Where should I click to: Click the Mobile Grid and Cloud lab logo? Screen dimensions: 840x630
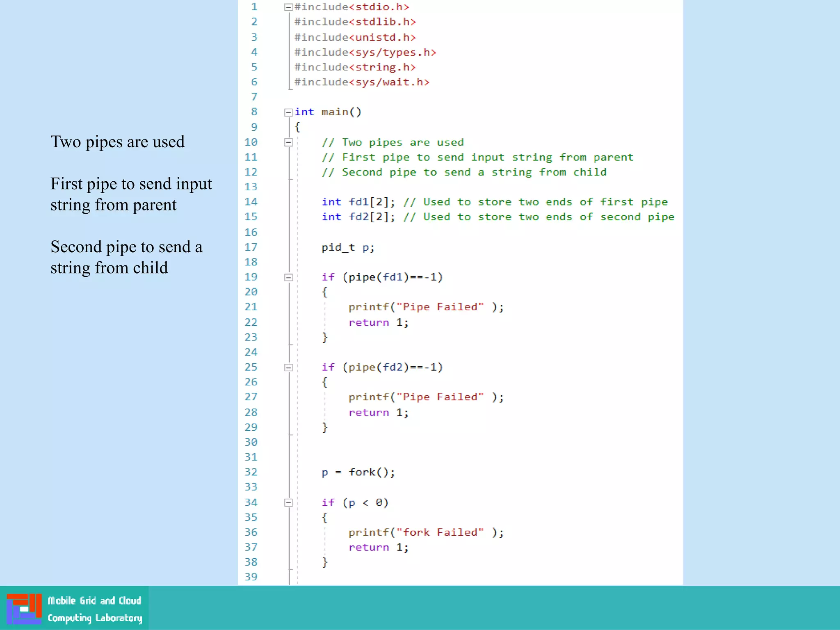point(24,609)
